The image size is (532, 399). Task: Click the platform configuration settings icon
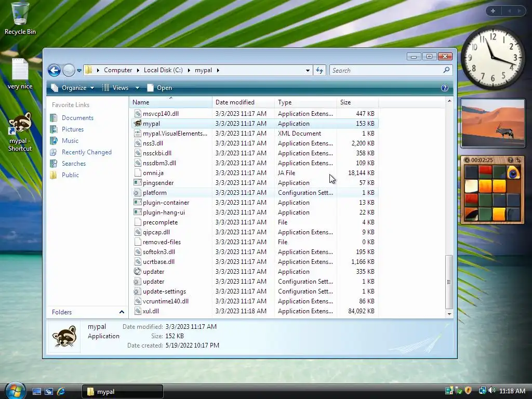[137, 192]
